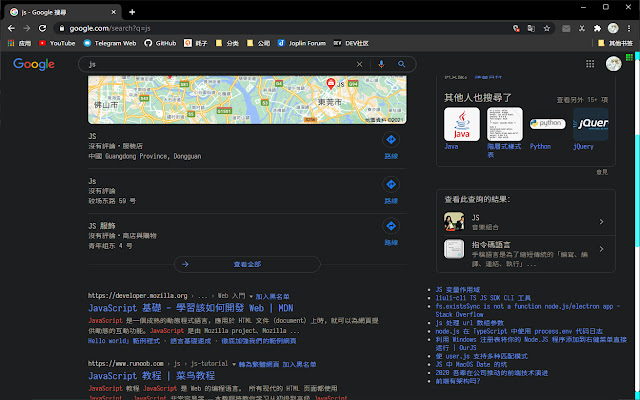This screenshot has height=400, width=640.
Task: Start voice search with microphone icon
Action: pyautogui.click(x=381, y=64)
